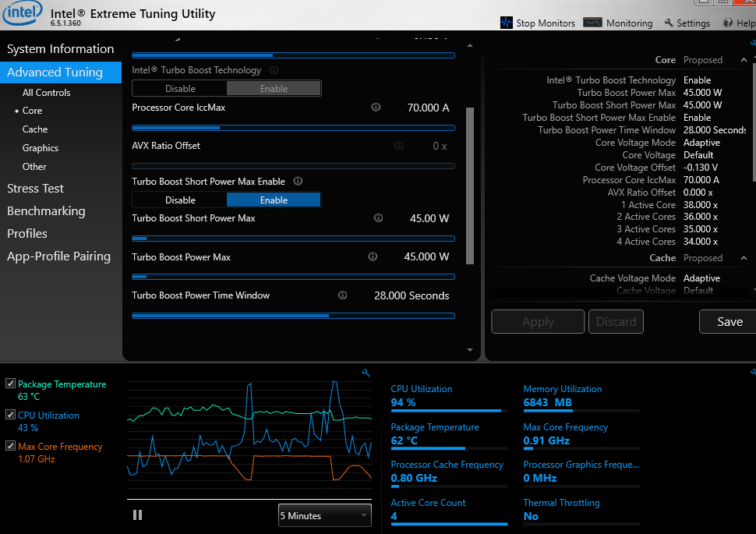
Task: Click Stop Monitors label
Action: 546,23
